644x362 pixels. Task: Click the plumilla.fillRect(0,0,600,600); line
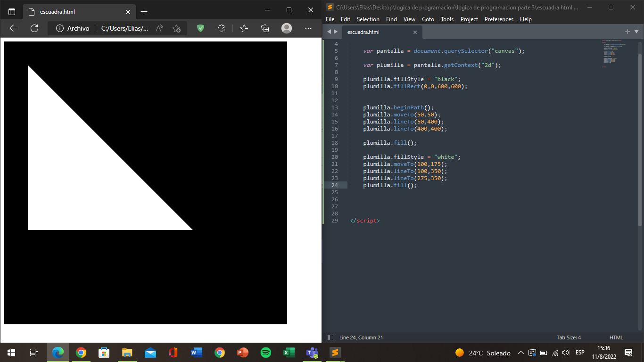click(x=415, y=86)
